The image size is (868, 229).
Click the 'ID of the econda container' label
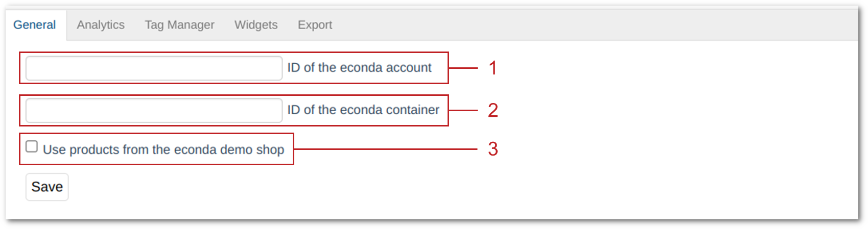[x=363, y=110]
